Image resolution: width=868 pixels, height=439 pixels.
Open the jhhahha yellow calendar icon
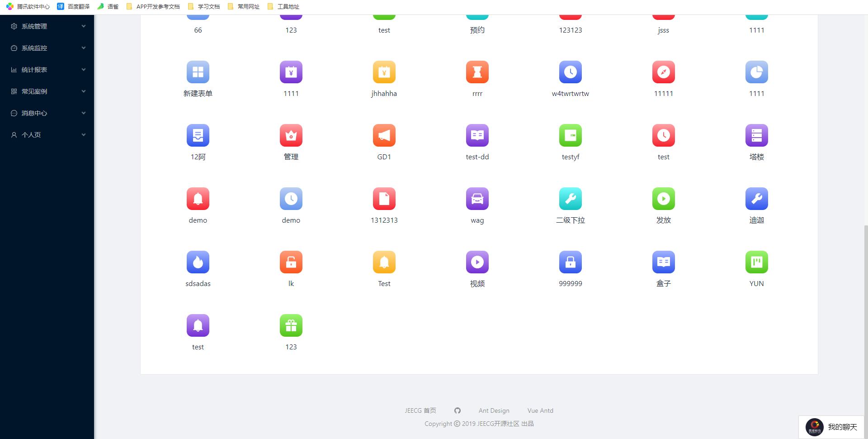tap(384, 72)
